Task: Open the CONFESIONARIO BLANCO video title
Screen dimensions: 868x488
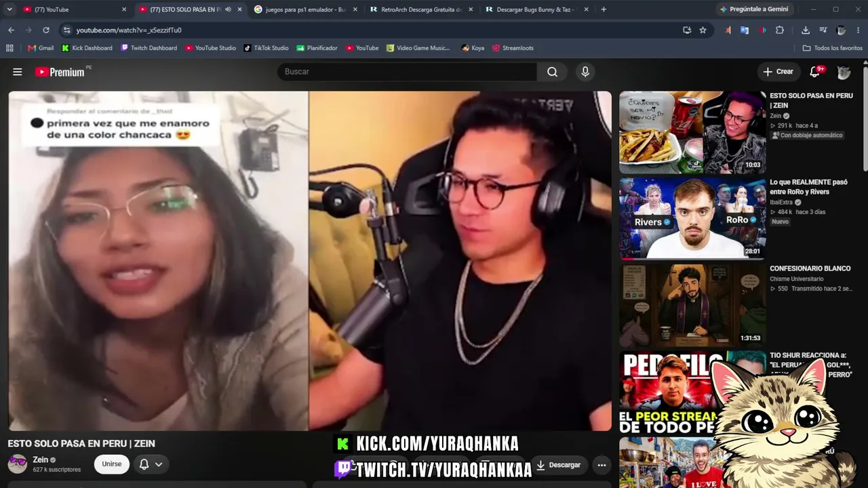Action: pos(810,269)
